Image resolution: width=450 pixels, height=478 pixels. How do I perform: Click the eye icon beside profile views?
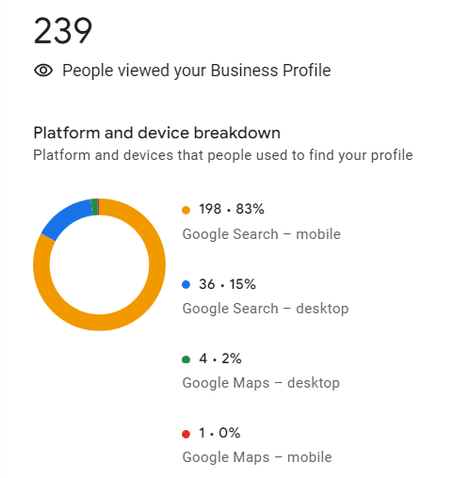(43, 70)
